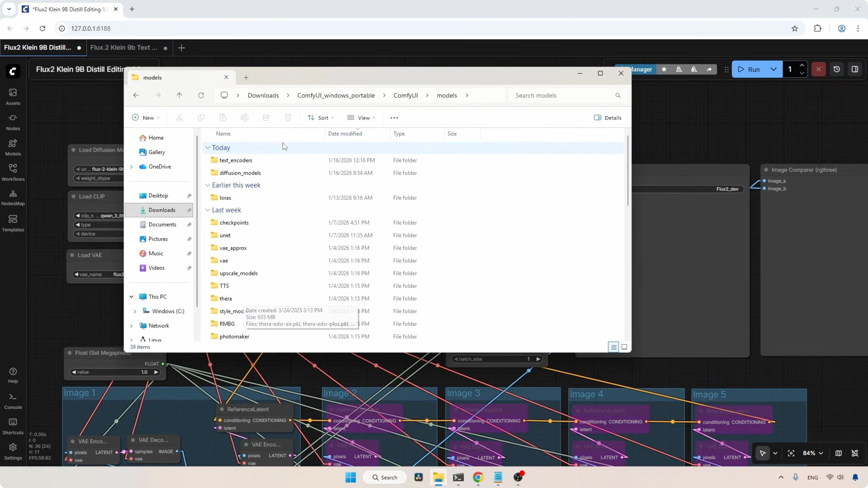Increase the Float value with right arrow
Screen dimensions: 868x488
point(156,372)
